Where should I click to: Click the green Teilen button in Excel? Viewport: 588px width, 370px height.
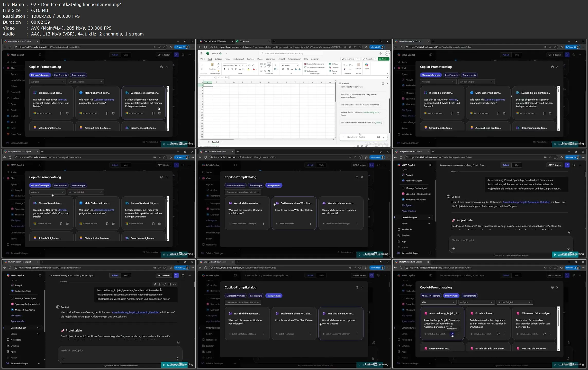click(x=384, y=59)
